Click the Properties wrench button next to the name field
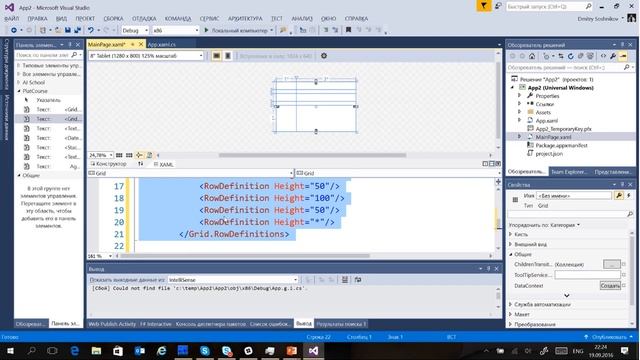Image resolution: width=640 pixels, height=360 pixels. 619,196
